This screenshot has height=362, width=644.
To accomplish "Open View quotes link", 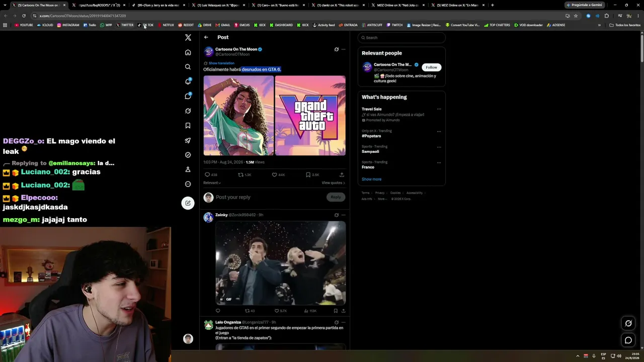I will pyautogui.click(x=333, y=183).
